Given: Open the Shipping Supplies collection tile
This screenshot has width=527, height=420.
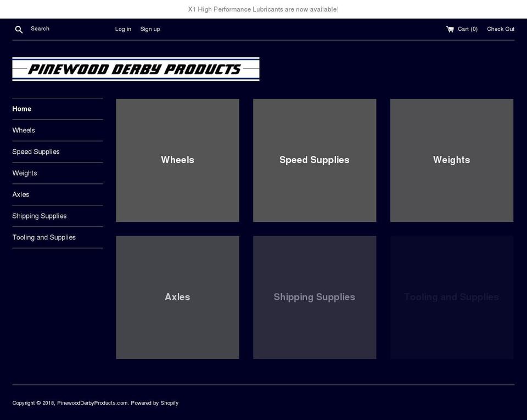Looking at the screenshot, I should [315, 298].
